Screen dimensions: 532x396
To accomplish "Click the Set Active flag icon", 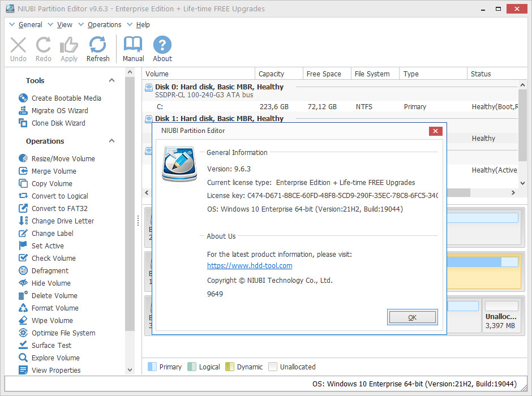I will point(23,246).
